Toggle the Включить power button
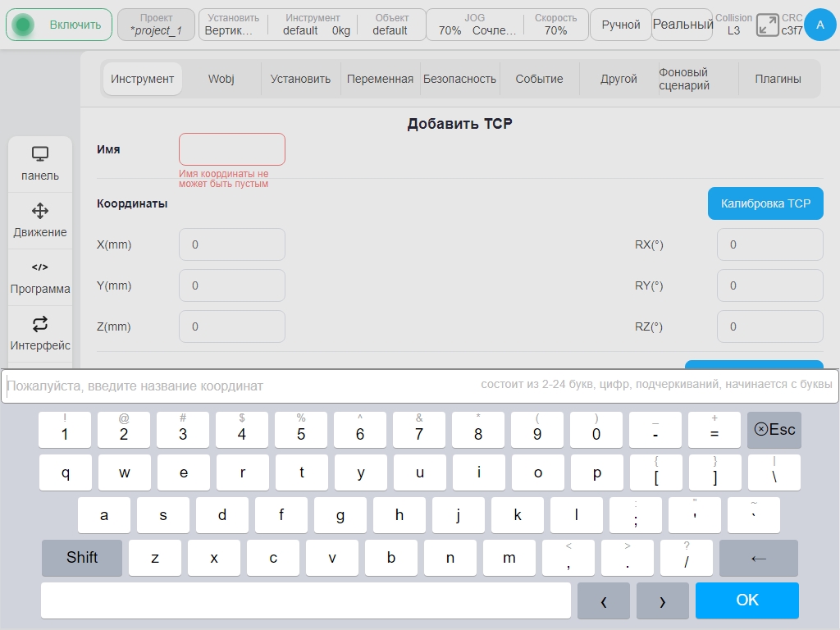Screen dimensions: 840x630 pos(59,25)
